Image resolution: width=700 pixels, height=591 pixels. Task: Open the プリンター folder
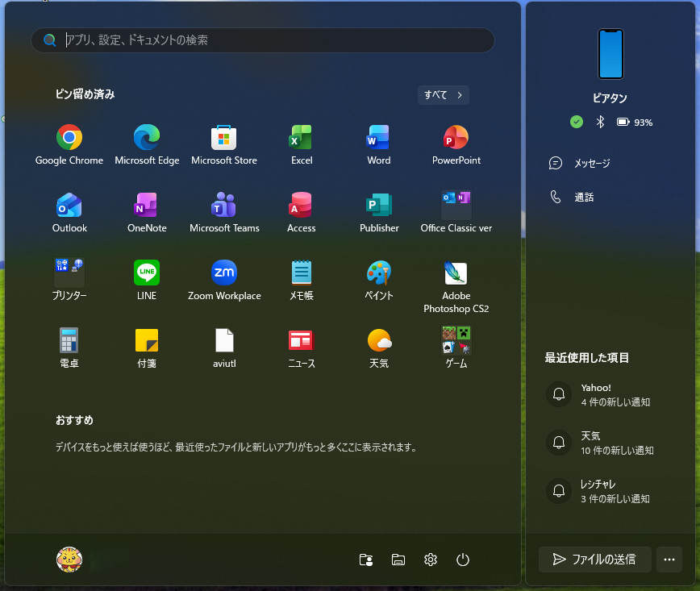click(x=69, y=281)
